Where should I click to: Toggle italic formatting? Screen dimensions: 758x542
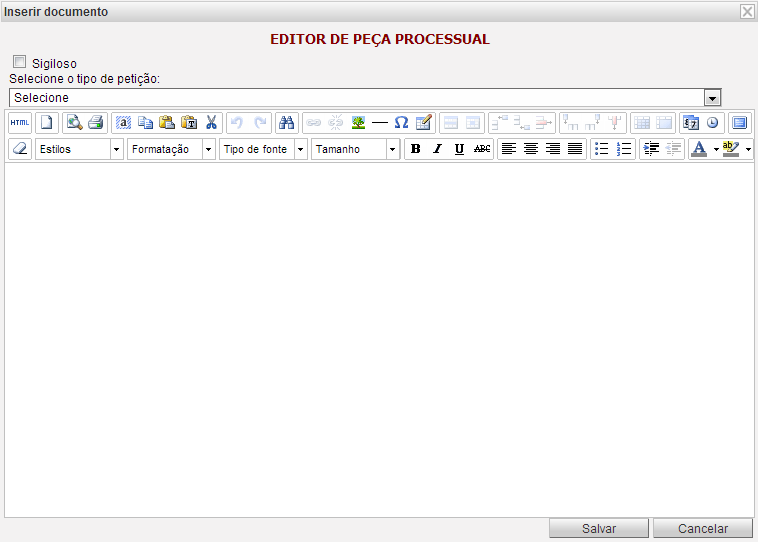[x=437, y=149]
